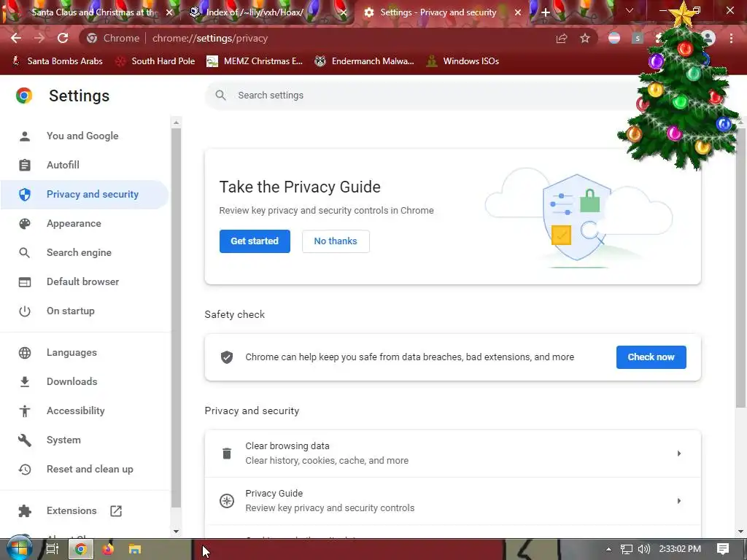The height and width of the screenshot is (560, 747).
Task: Close the Settings tab
Action: coord(518,12)
